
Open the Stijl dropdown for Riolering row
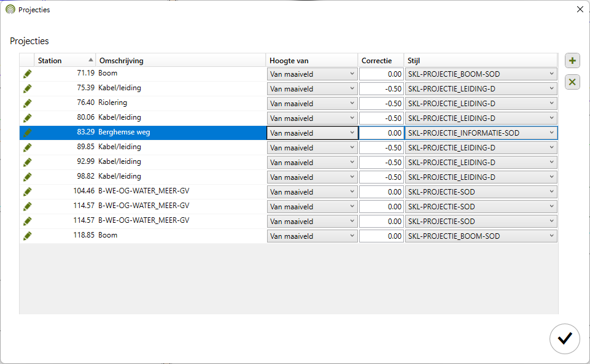point(481,103)
